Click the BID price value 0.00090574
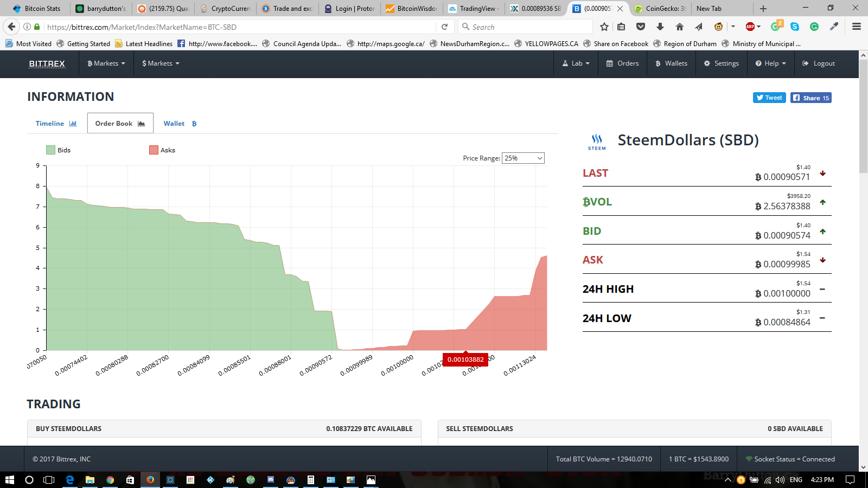The image size is (868, 488). point(786,235)
